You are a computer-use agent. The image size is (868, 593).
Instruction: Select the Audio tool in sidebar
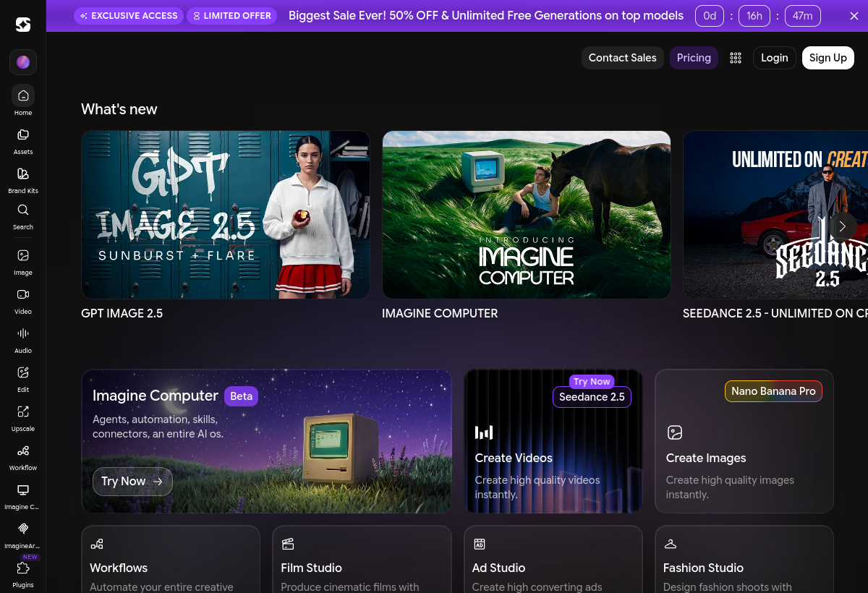(23, 339)
